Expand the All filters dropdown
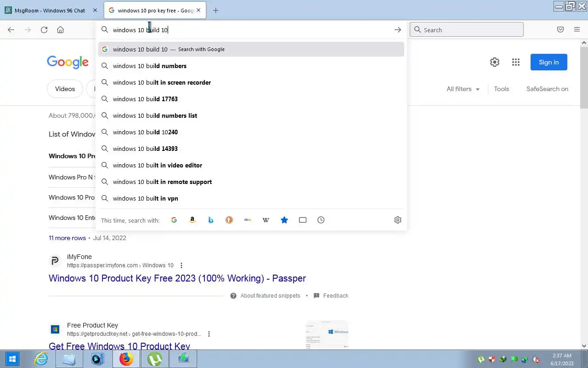 (463, 89)
